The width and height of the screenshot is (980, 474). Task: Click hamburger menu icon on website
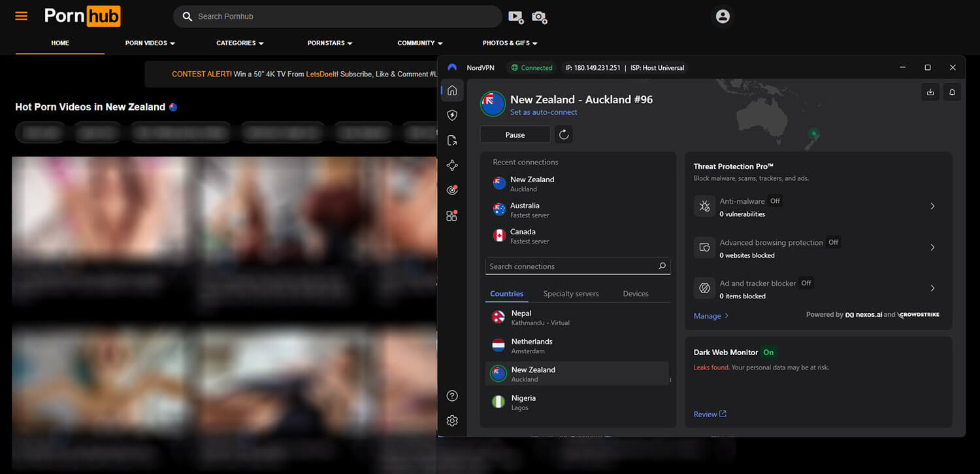tap(22, 16)
